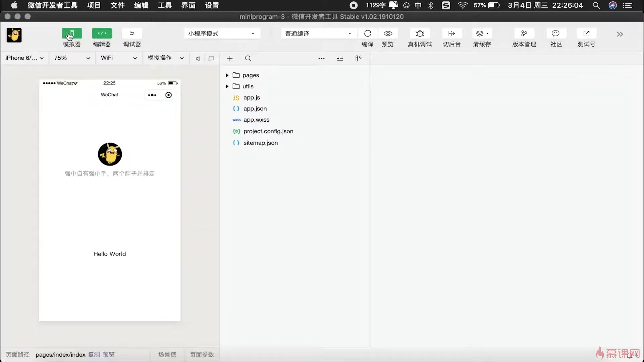Open the 工具 menu
This screenshot has height=362, width=644.
click(165, 5)
